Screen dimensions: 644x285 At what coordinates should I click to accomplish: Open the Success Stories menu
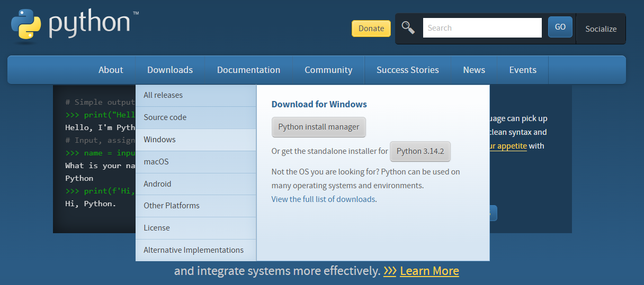pyautogui.click(x=408, y=70)
